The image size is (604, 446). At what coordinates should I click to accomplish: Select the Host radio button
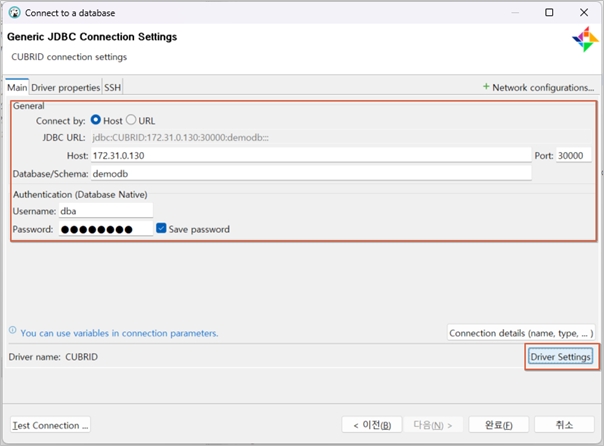point(96,120)
